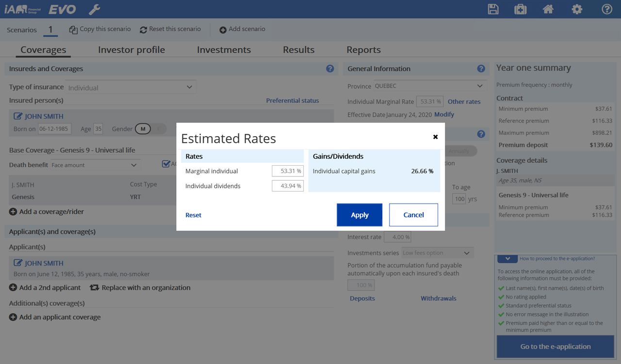Open help question mark in header
Image resolution: width=621 pixels, height=364 pixels.
pyautogui.click(x=606, y=9)
